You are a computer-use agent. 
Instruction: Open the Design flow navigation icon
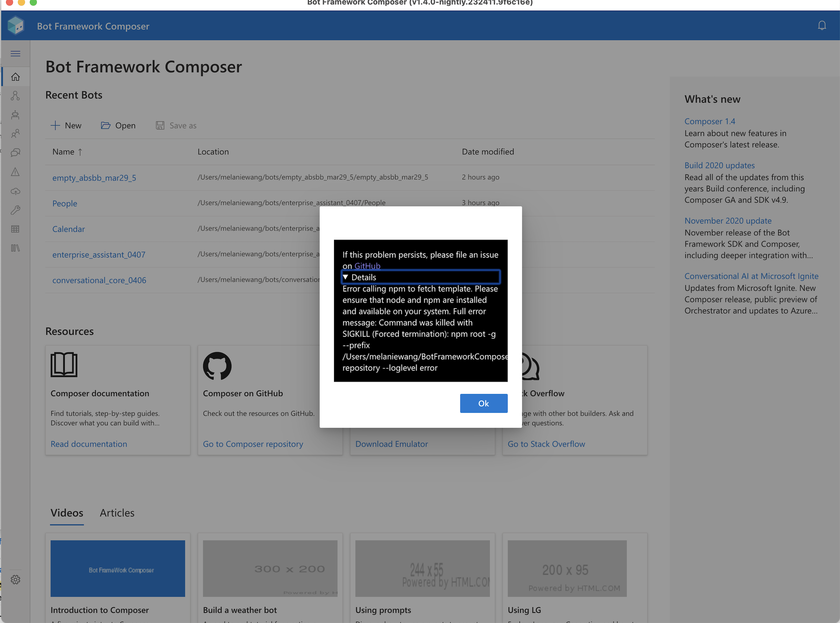click(15, 95)
